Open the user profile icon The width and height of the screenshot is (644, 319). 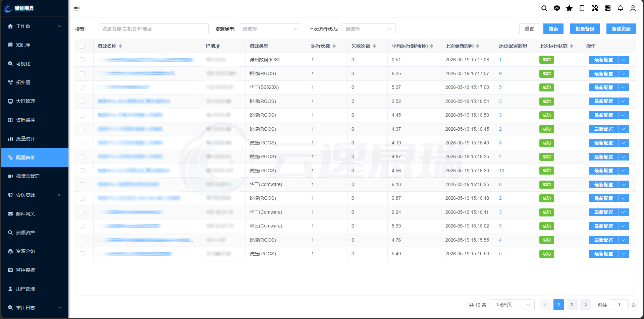coord(633,8)
